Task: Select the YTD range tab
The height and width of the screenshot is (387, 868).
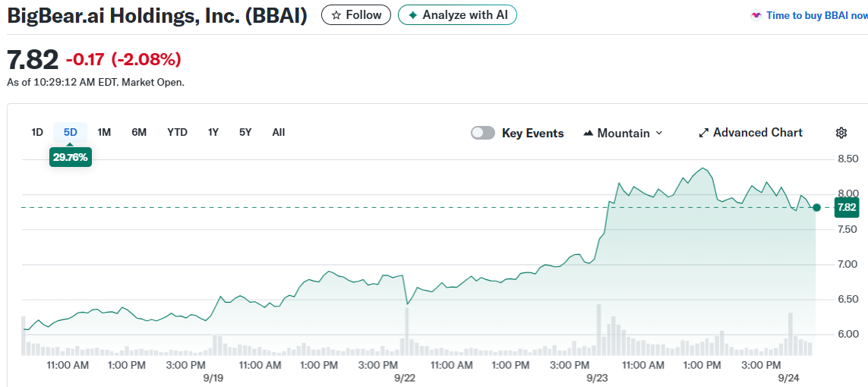Action: coord(177,132)
